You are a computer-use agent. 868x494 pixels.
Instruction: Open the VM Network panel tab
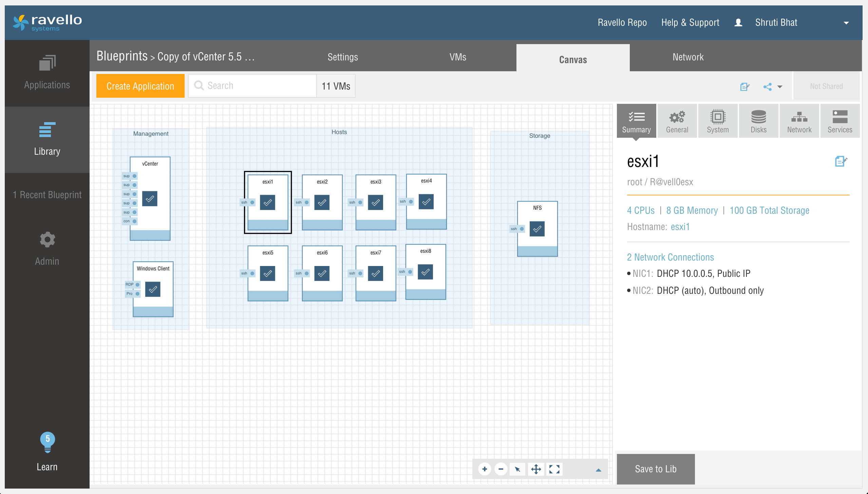click(799, 121)
